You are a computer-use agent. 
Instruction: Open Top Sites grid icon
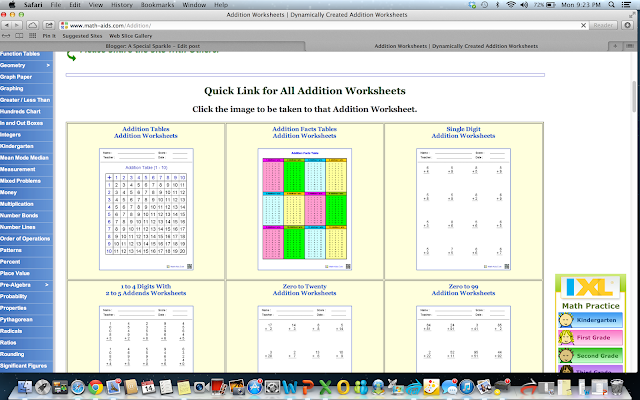click(x=32, y=36)
